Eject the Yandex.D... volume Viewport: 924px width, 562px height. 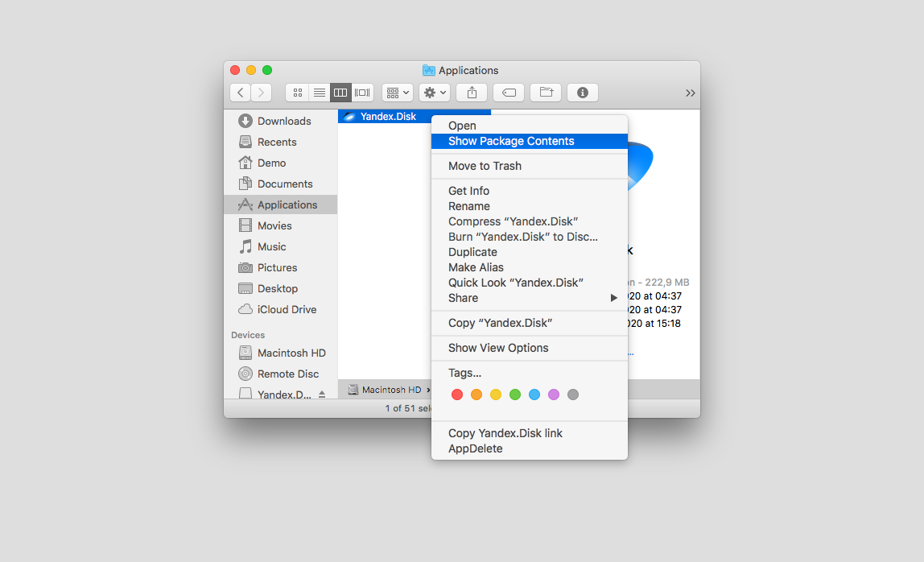[x=322, y=394]
